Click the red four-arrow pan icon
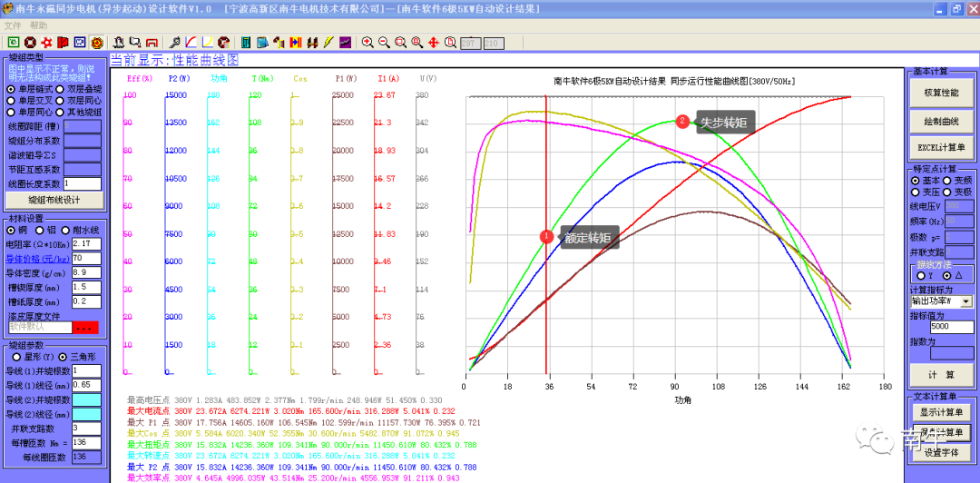 [434, 43]
